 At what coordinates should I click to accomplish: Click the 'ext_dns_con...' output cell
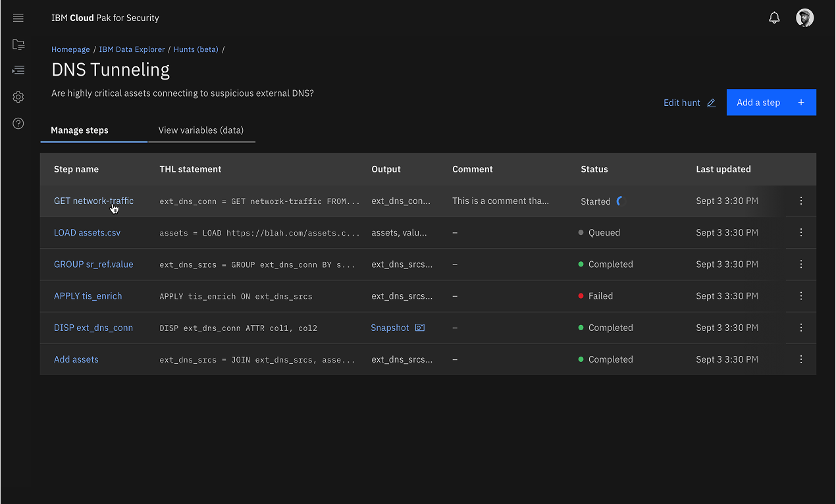coord(401,201)
